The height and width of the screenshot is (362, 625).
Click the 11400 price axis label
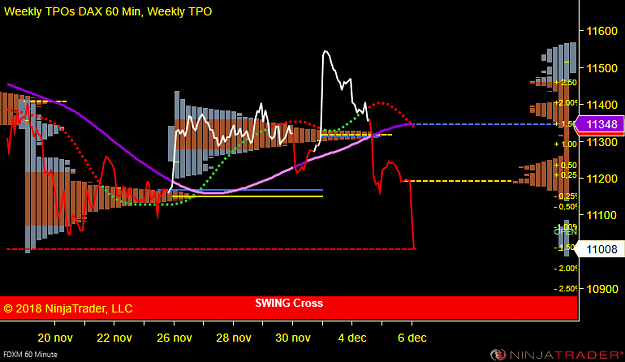tap(602, 105)
